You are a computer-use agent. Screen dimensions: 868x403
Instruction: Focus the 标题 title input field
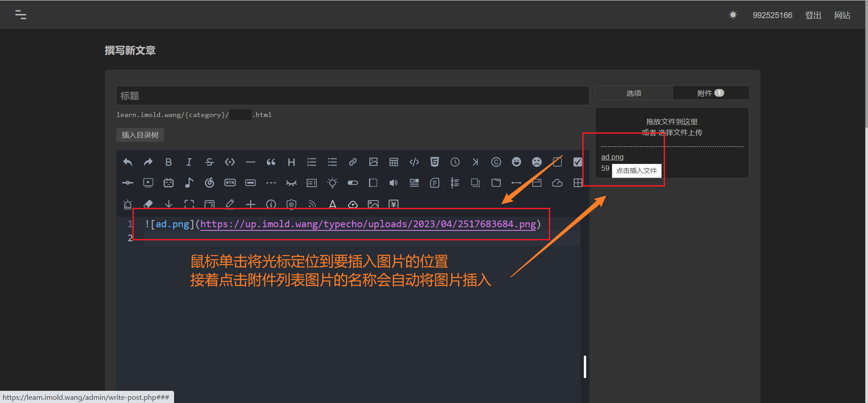click(353, 96)
